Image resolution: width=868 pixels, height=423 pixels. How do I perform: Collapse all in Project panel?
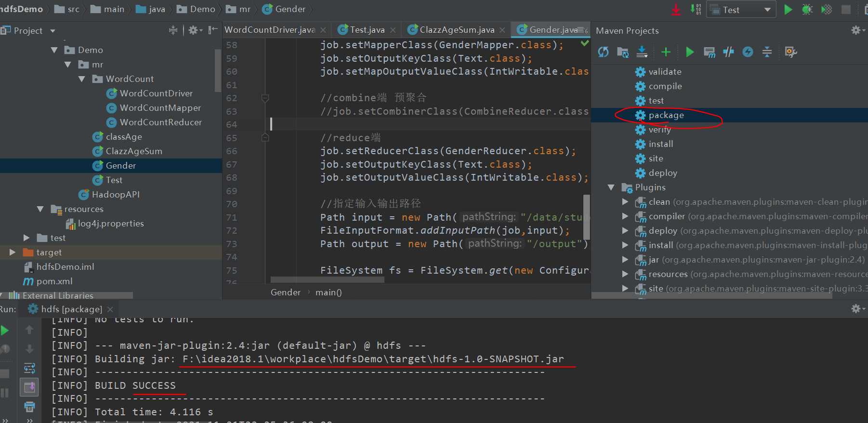coord(173,30)
